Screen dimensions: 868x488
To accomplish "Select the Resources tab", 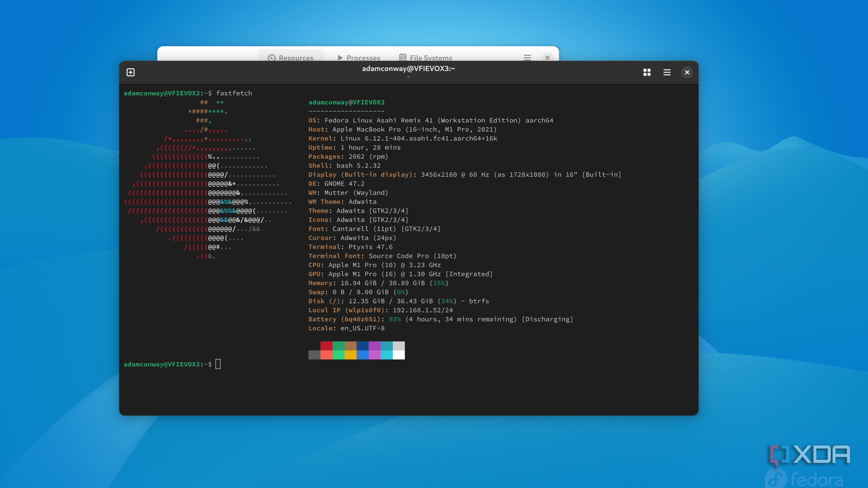I will pos(297,57).
